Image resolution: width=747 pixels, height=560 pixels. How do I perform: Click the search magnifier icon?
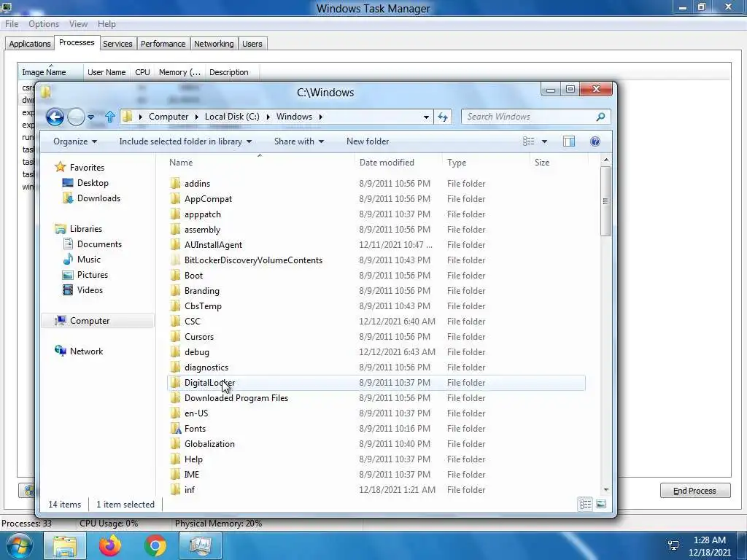point(601,117)
